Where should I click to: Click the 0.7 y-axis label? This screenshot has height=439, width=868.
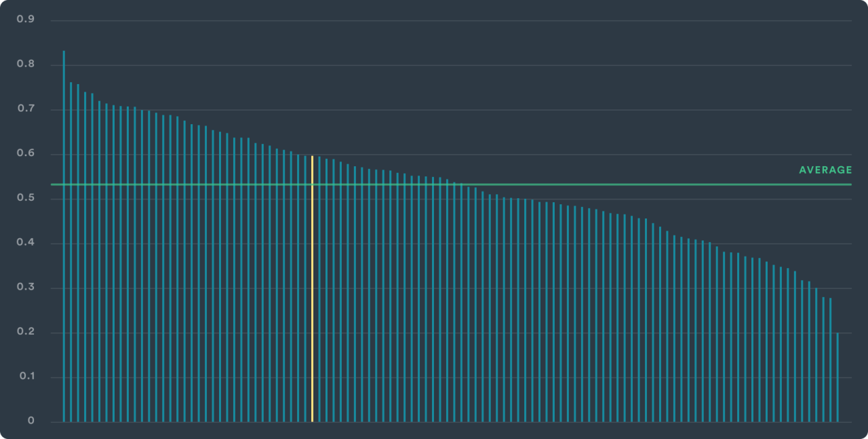coord(26,109)
